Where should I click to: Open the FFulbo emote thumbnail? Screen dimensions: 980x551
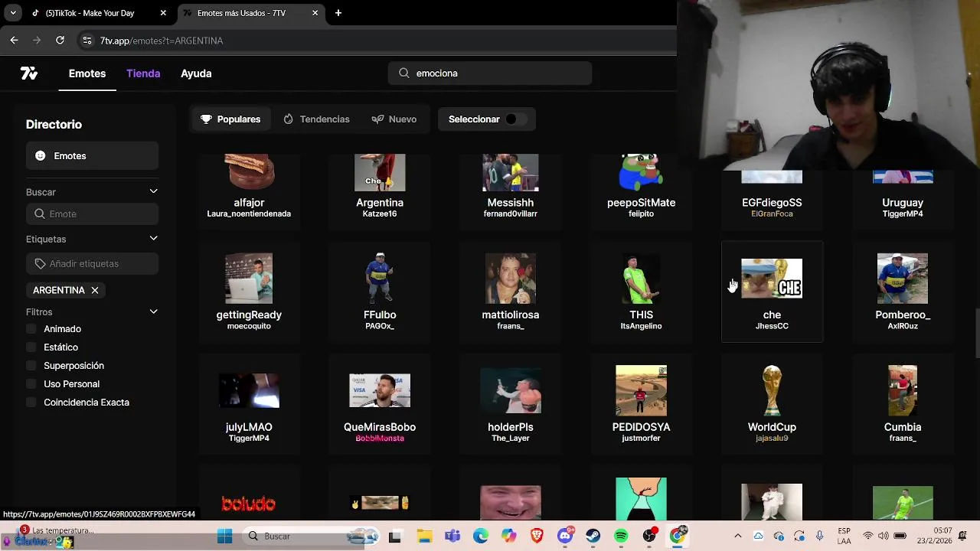pos(380,279)
